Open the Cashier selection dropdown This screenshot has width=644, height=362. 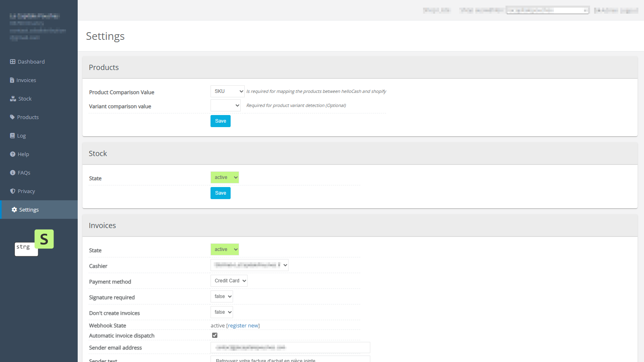coord(249,265)
